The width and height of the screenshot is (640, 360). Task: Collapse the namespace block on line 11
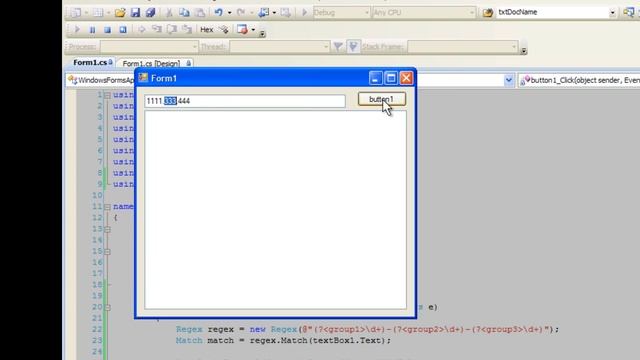click(x=107, y=207)
